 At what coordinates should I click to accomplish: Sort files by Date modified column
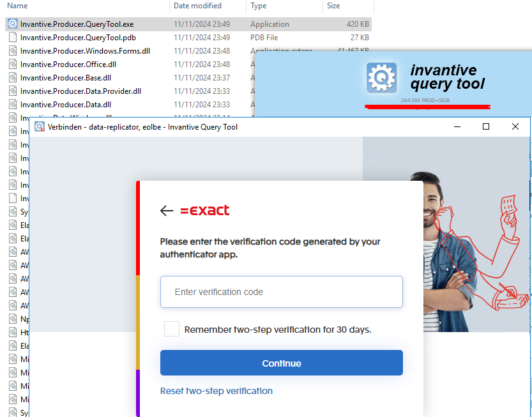pos(197,6)
